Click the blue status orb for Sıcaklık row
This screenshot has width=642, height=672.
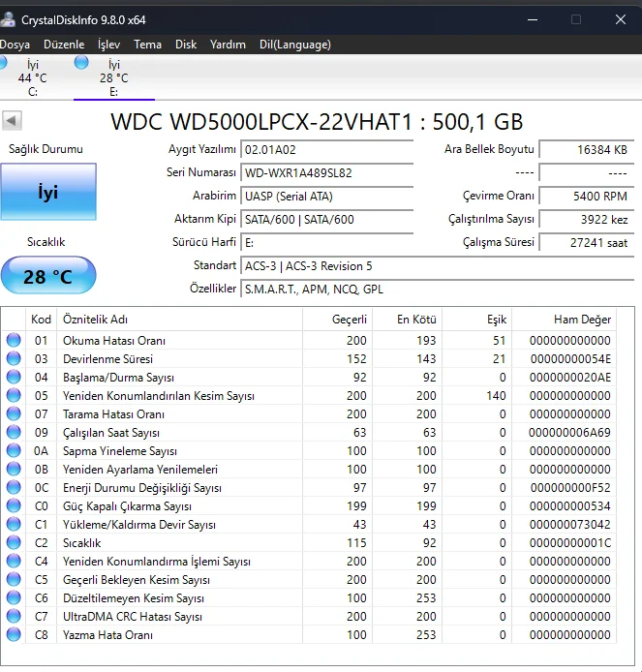click(x=14, y=543)
